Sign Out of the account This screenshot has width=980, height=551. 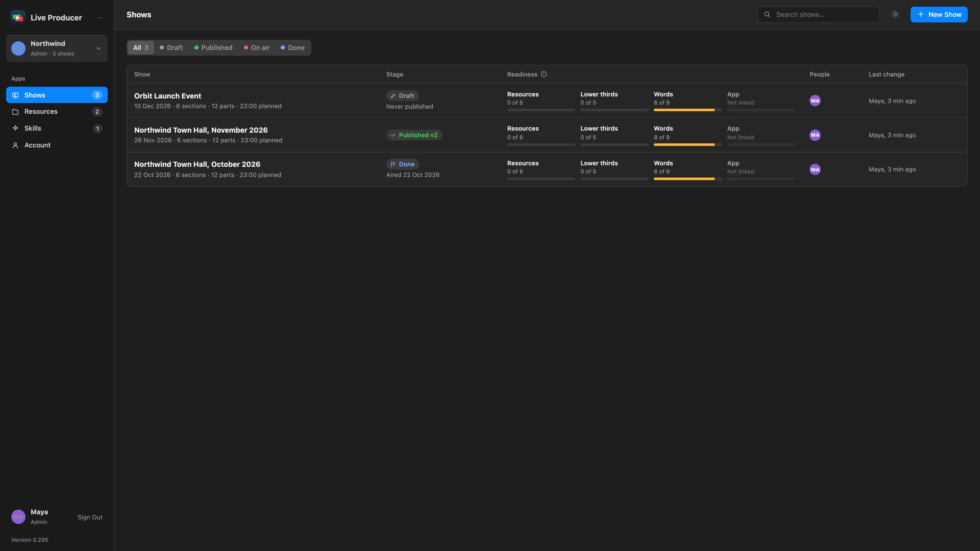tap(90, 517)
